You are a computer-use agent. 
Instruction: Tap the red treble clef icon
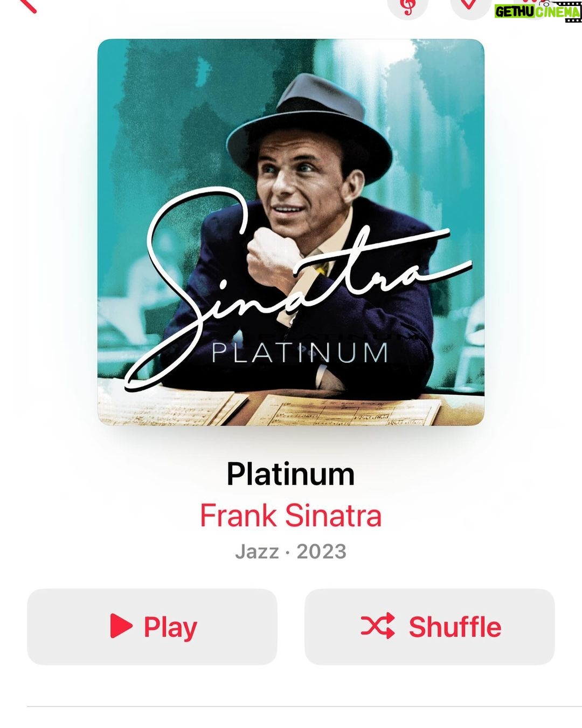[408, 7]
